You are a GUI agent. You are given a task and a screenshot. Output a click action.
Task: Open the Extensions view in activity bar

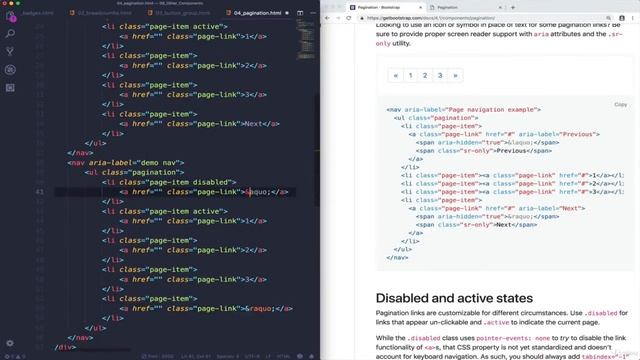pyautogui.click(x=10, y=88)
